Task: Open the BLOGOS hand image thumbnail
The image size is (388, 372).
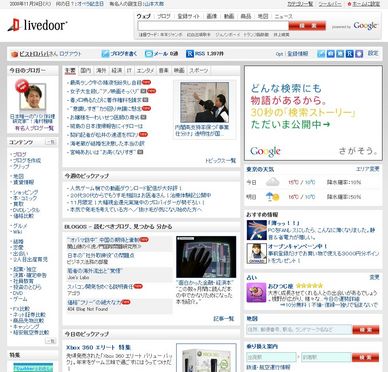Action: 206,257
